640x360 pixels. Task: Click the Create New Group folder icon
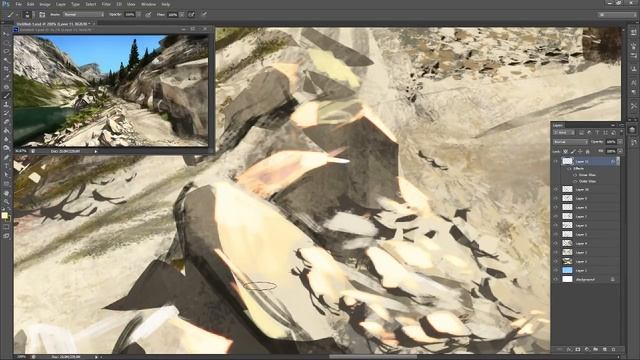tap(596, 349)
